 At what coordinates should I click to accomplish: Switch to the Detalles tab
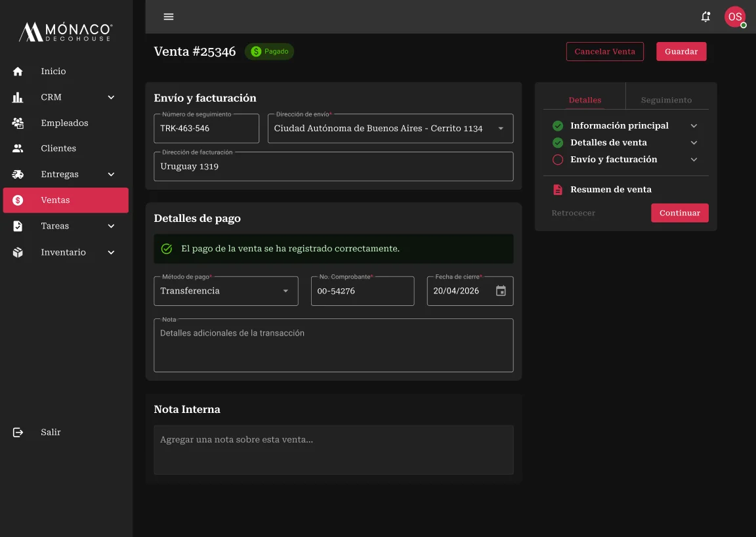584,100
